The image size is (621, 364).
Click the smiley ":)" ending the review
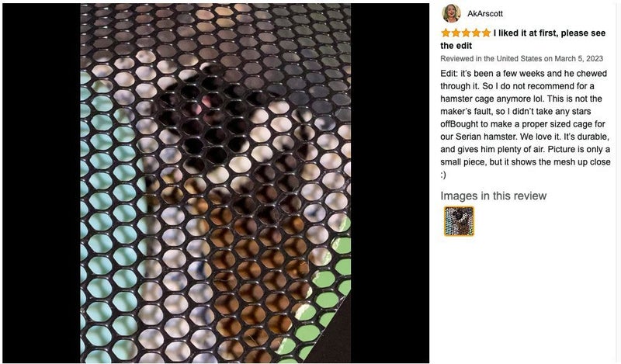(443, 175)
